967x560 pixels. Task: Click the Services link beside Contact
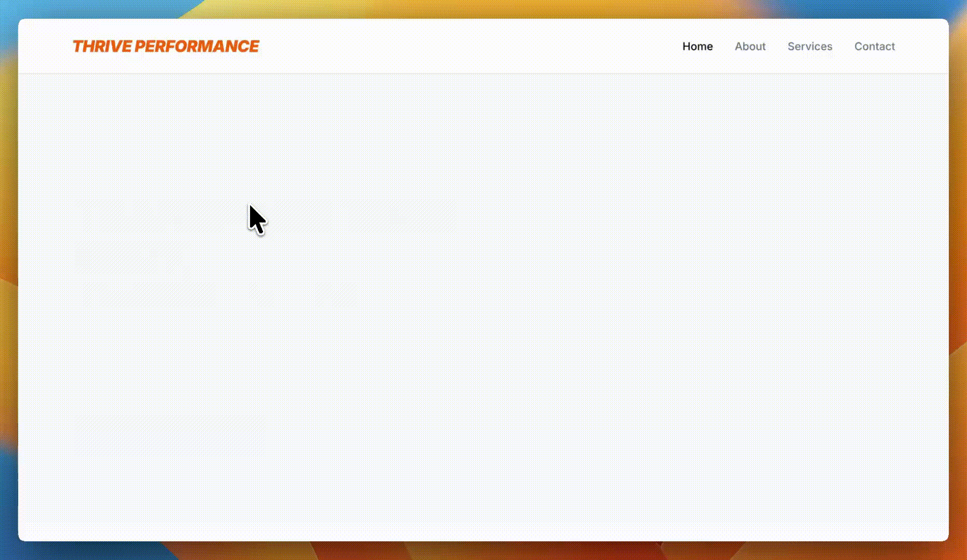[x=809, y=46]
